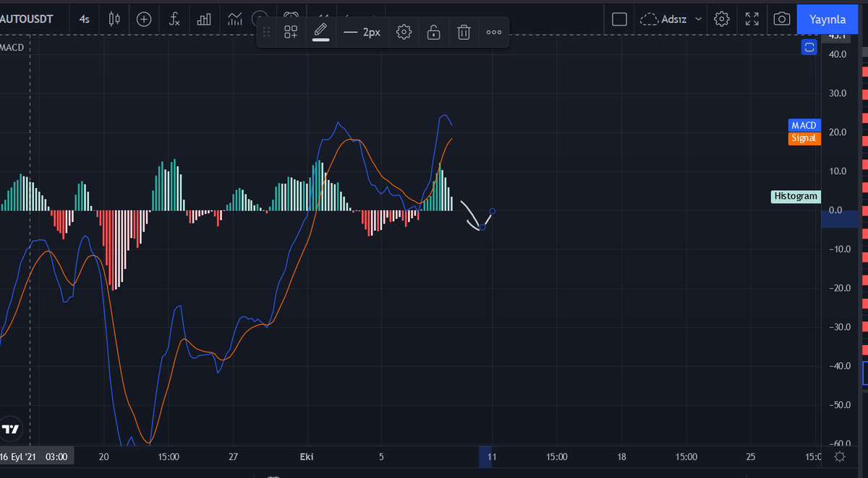Click the Yayınla publish button

point(827,20)
